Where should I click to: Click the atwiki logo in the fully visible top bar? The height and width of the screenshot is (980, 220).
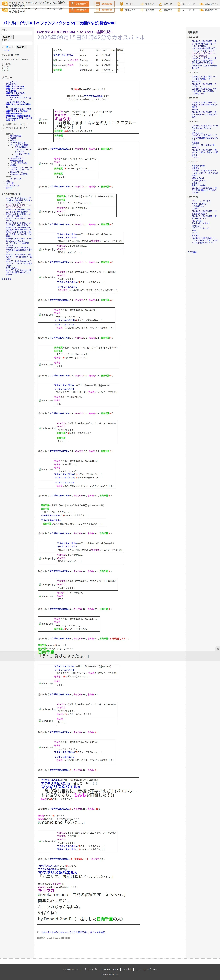pos(5,4)
